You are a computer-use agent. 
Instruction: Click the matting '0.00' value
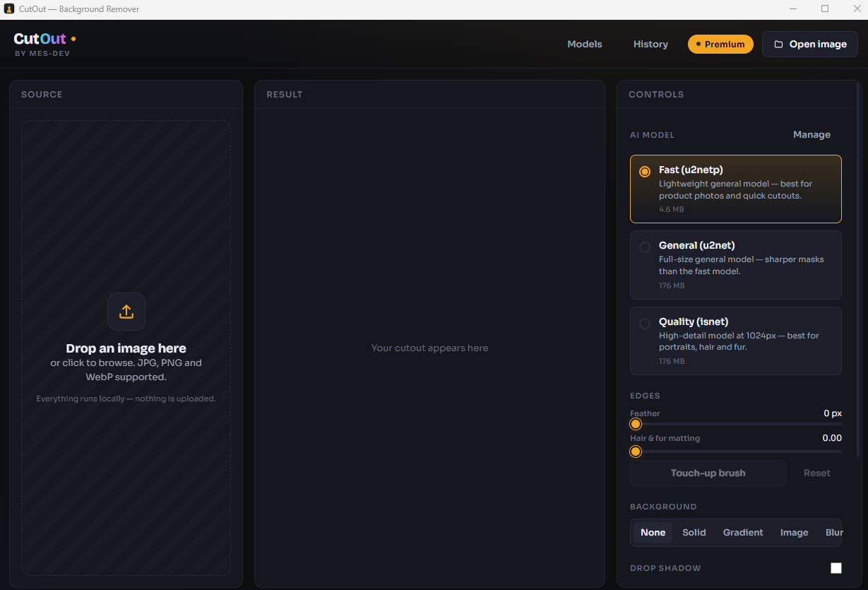(832, 438)
